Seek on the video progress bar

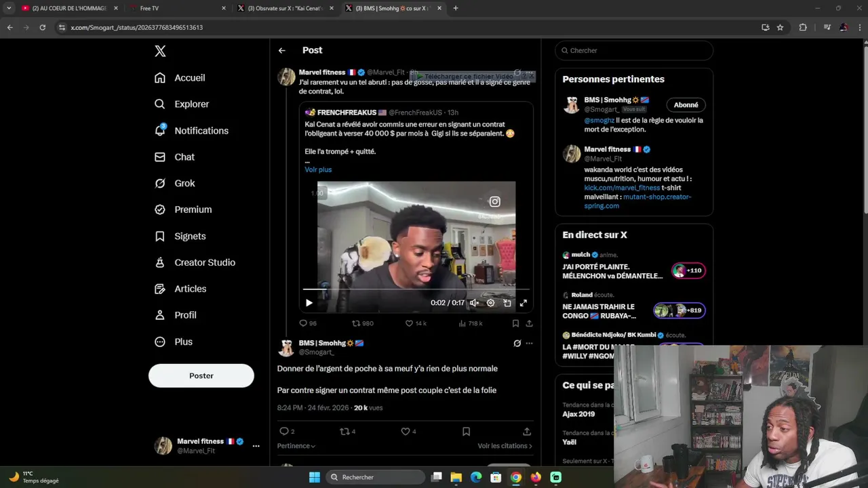(416, 289)
